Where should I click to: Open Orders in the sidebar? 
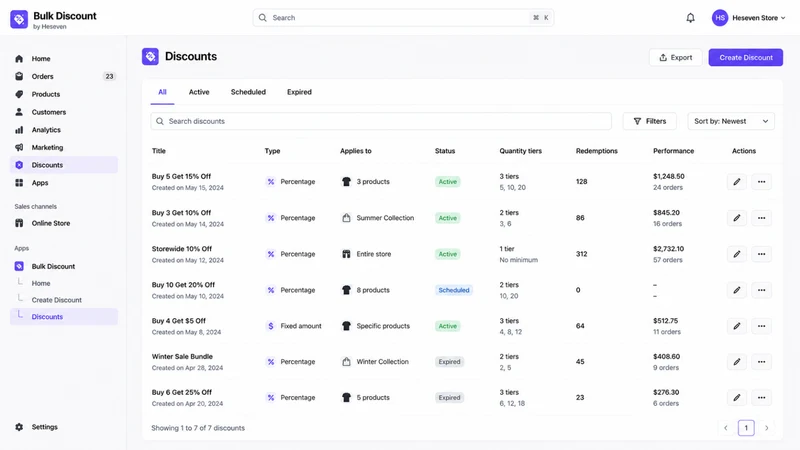coord(64,77)
